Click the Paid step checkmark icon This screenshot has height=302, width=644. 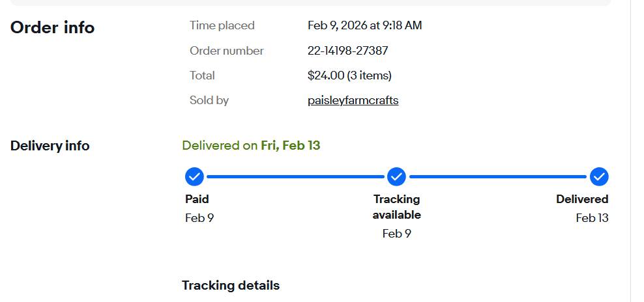click(194, 176)
